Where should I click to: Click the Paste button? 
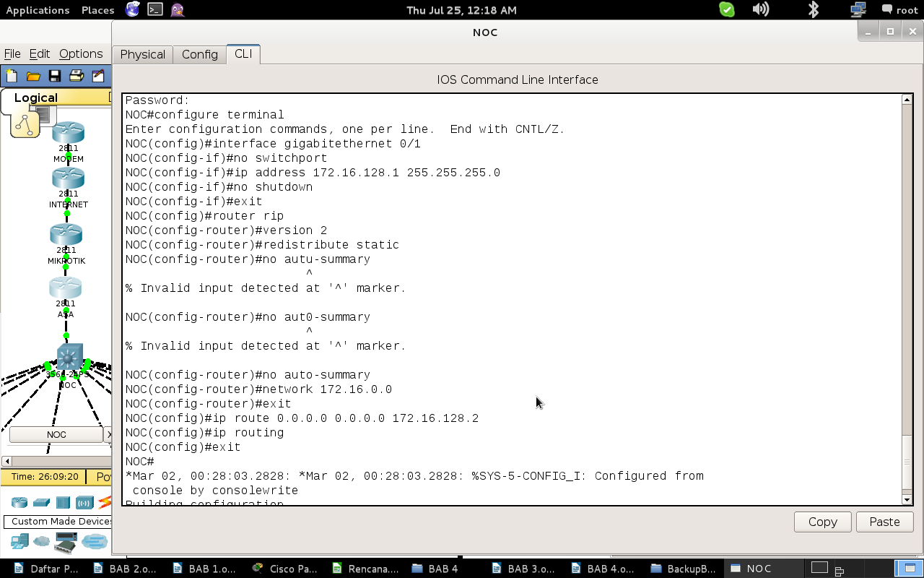point(884,522)
